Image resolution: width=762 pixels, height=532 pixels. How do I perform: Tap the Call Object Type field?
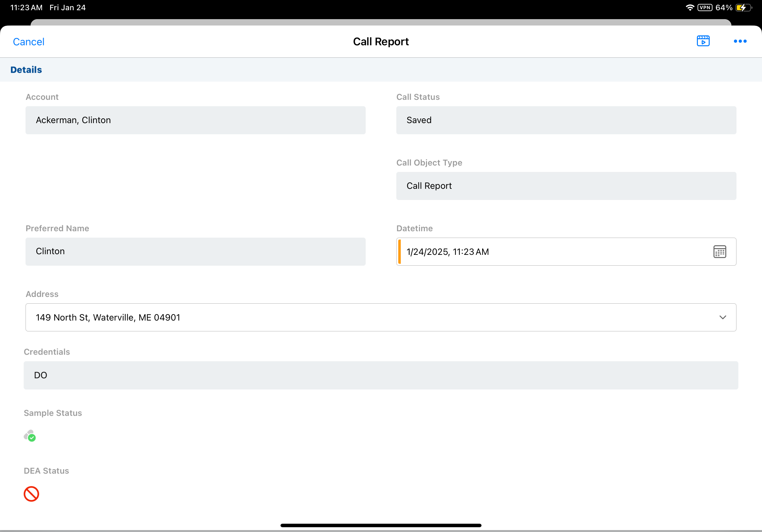click(x=566, y=186)
